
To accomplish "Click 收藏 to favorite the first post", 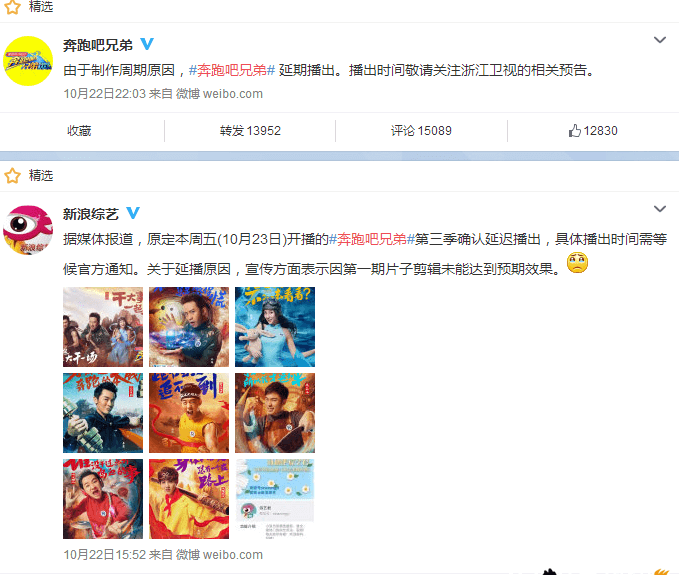I will pos(79,131).
